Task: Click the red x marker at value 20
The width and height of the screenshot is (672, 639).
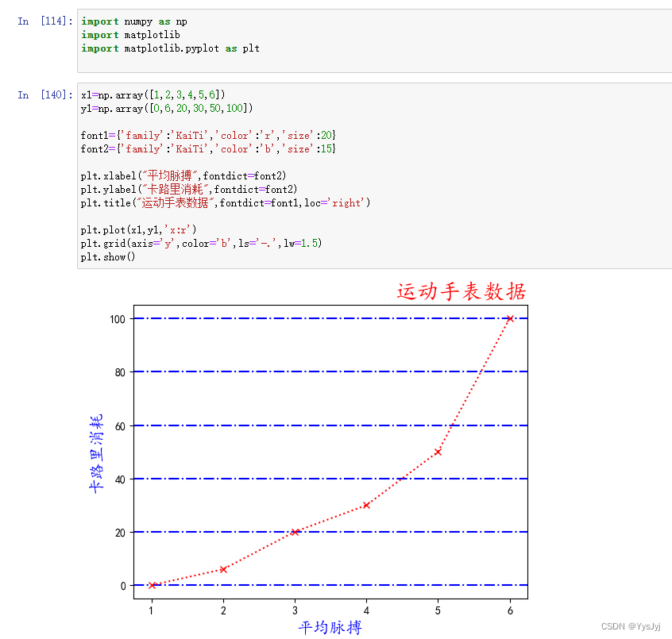Action: (295, 532)
